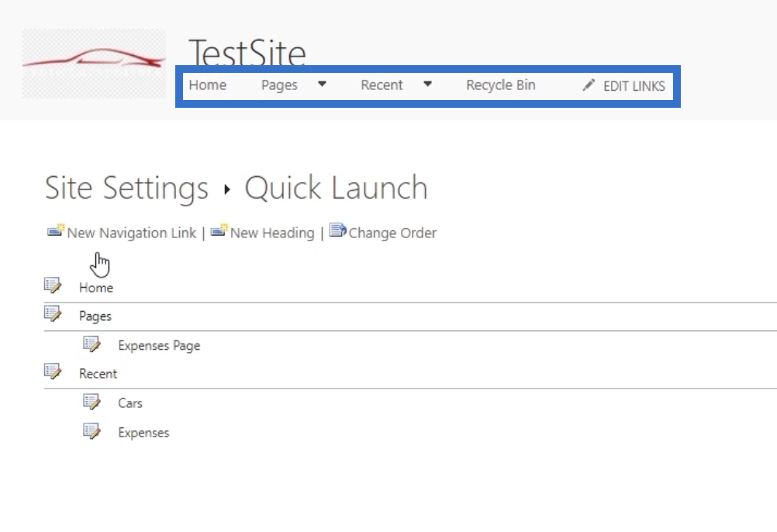Go to Site Settings breadcrumb
Viewport: 777px width, 532px height.
126,188
